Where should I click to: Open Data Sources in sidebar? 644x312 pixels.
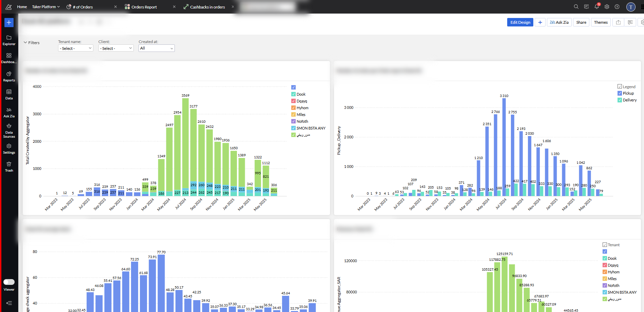(9, 131)
